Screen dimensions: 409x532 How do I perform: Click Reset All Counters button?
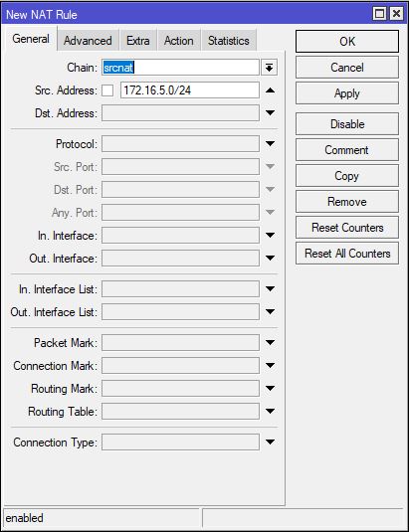click(347, 254)
